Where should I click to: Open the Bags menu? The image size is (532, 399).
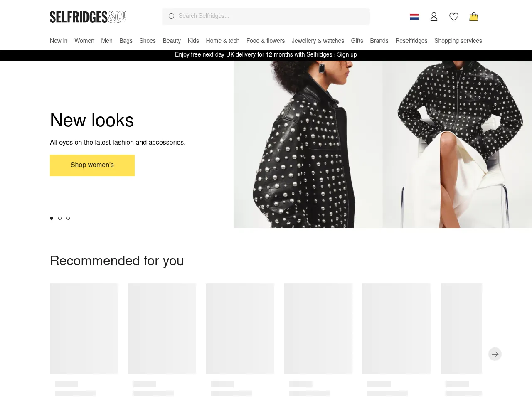(126, 41)
